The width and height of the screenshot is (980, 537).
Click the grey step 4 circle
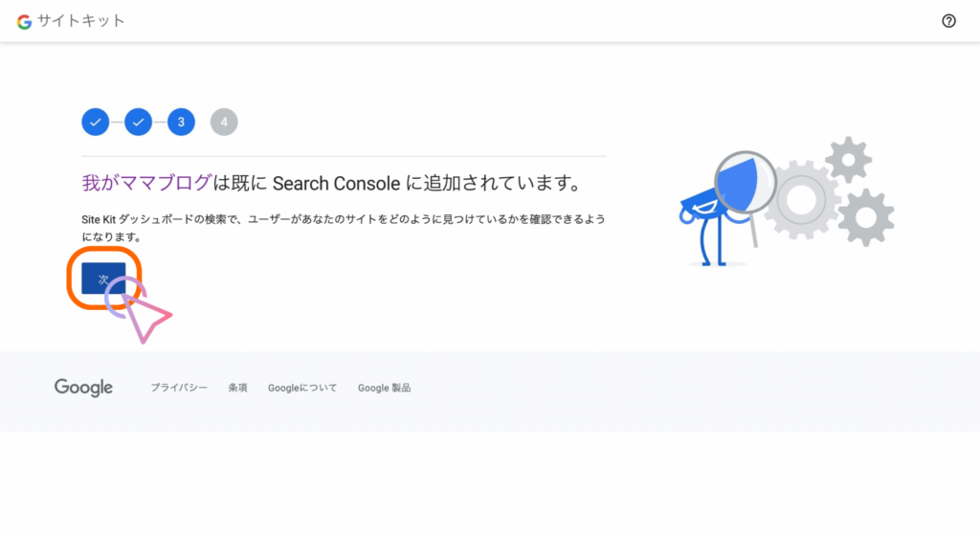click(224, 122)
